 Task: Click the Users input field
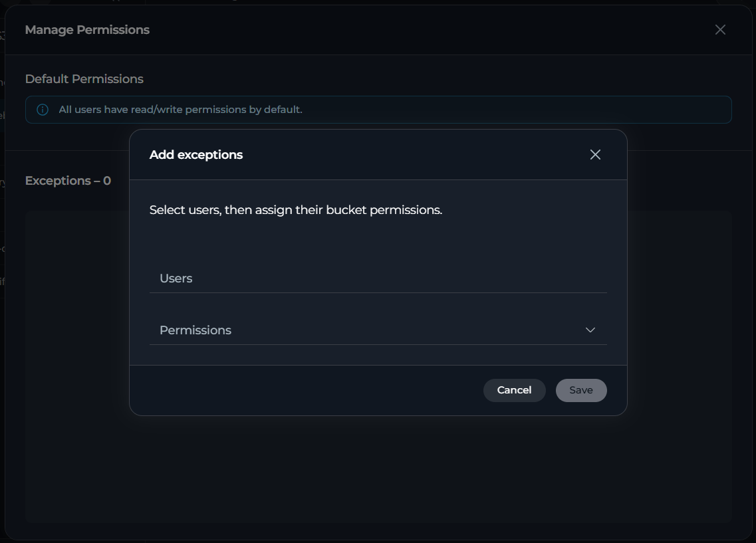378,278
